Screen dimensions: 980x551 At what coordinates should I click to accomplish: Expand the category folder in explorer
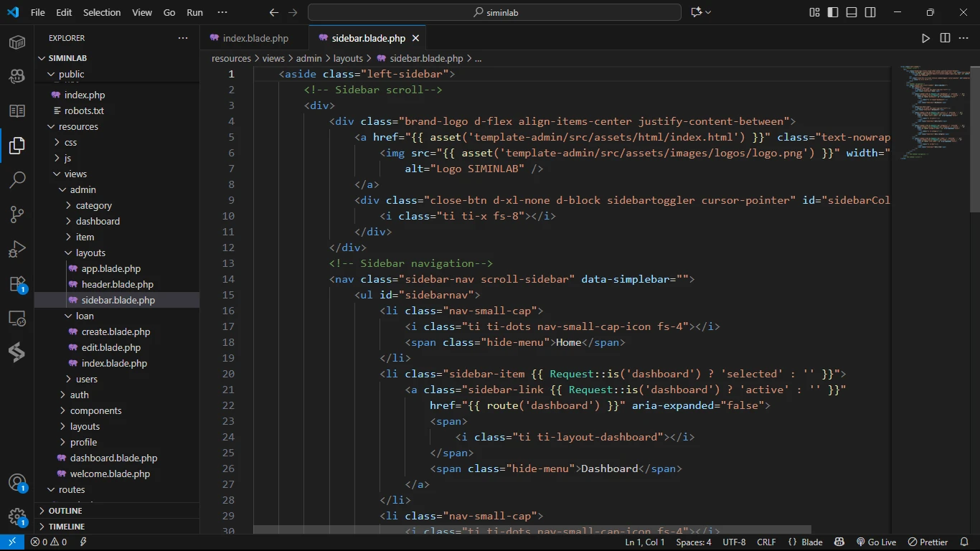tap(93, 205)
